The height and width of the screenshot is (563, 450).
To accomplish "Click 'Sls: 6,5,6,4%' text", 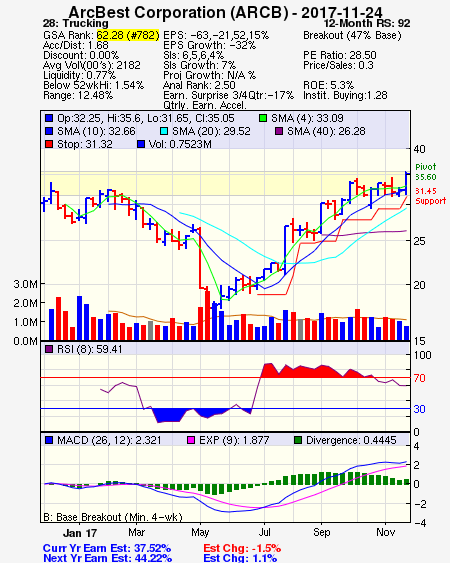I will coord(194,55).
